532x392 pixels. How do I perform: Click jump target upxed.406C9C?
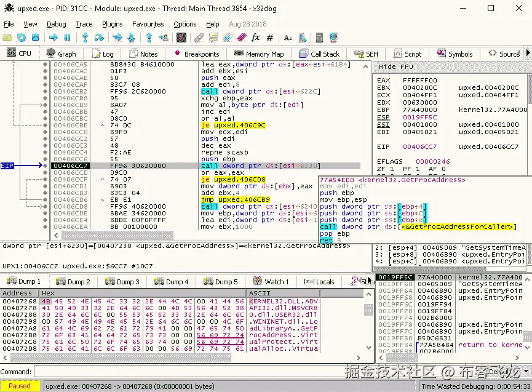point(239,126)
